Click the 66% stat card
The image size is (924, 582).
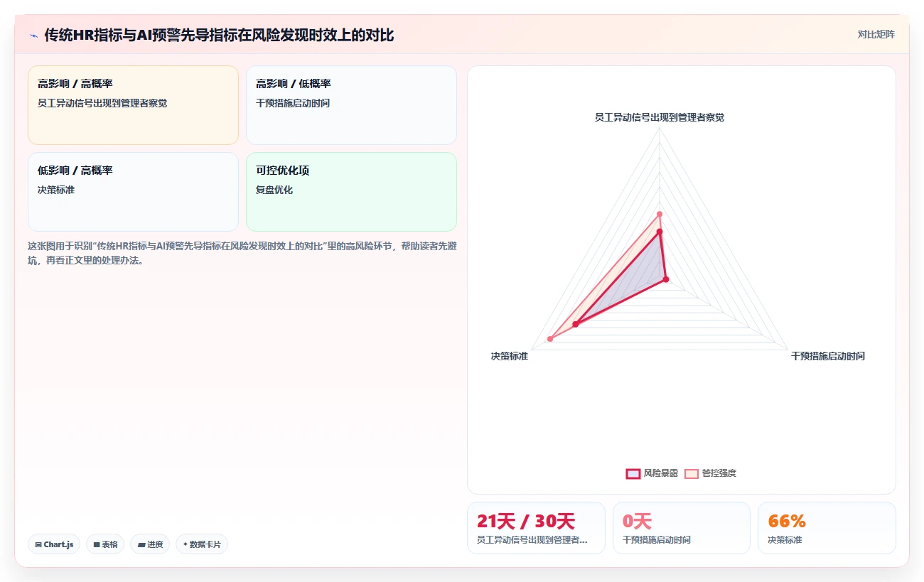827,528
